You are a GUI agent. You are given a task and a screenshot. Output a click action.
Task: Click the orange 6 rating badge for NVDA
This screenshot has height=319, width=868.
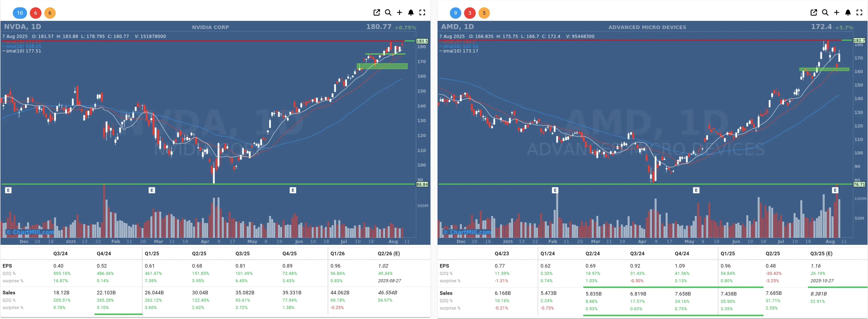click(x=50, y=13)
